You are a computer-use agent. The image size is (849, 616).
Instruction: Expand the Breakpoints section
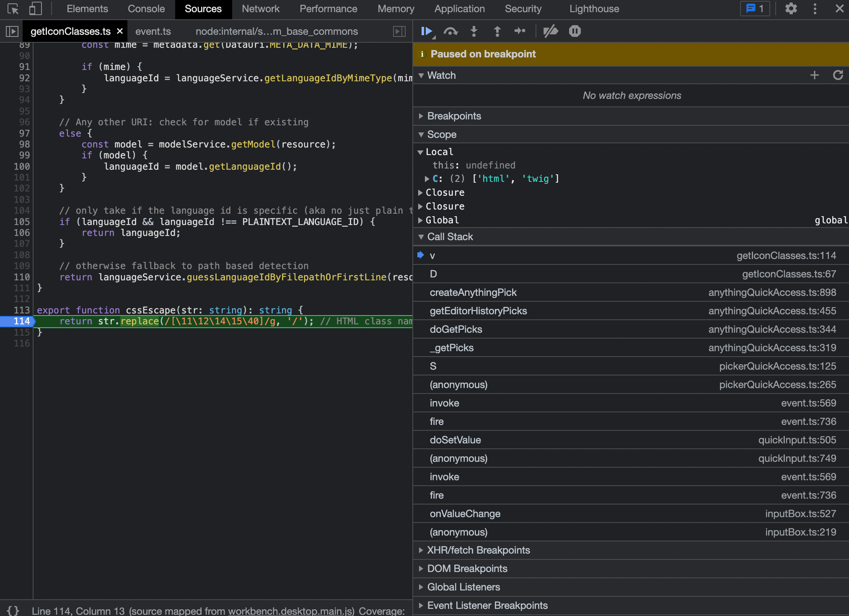click(x=421, y=116)
